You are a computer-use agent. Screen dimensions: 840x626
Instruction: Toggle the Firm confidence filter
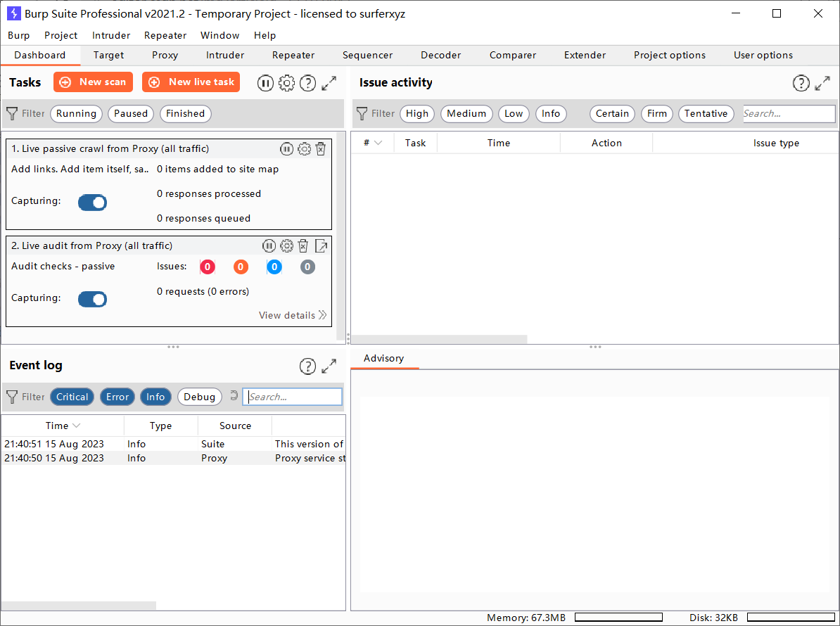click(657, 113)
